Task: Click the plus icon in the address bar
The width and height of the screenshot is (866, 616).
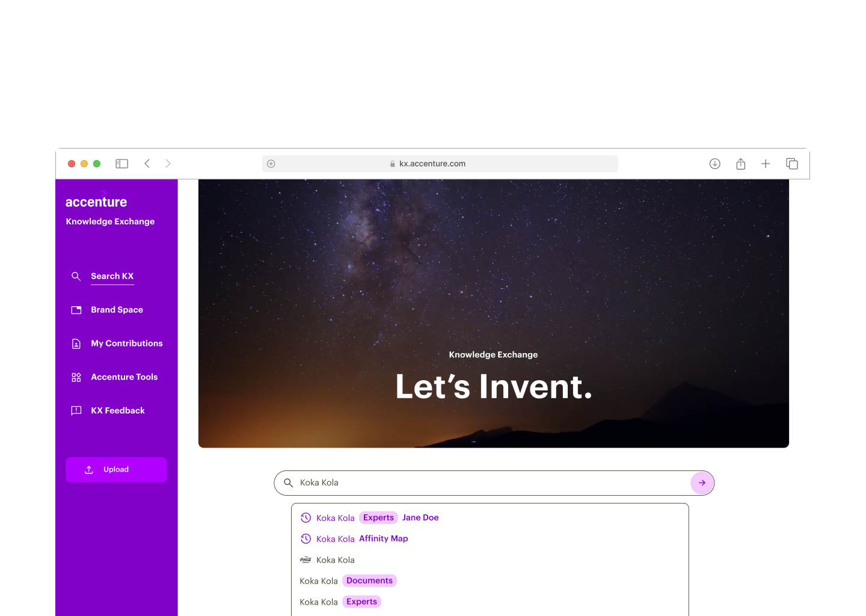Action: click(271, 164)
